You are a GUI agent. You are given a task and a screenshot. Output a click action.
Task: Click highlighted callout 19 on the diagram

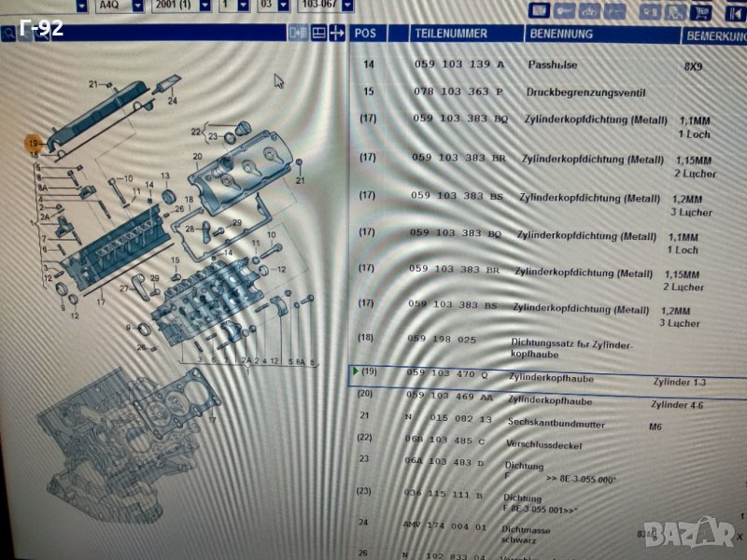pyautogui.click(x=35, y=143)
